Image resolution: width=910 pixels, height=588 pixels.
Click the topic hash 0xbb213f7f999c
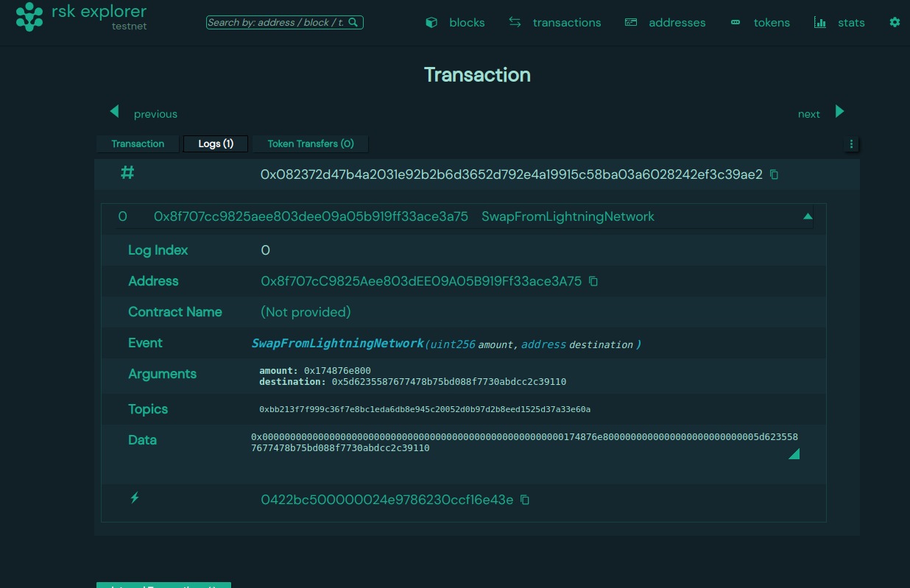point(425,409)
